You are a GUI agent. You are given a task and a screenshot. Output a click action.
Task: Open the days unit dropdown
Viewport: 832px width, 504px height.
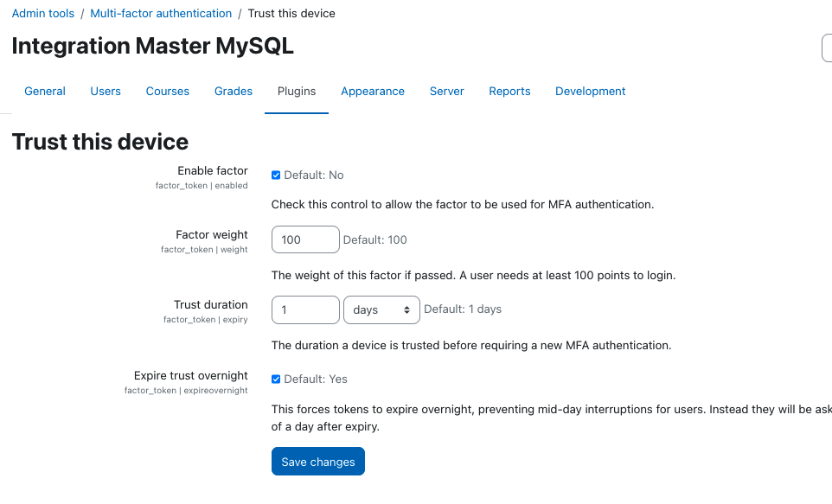pyautogui.click(x=381, y=309)
